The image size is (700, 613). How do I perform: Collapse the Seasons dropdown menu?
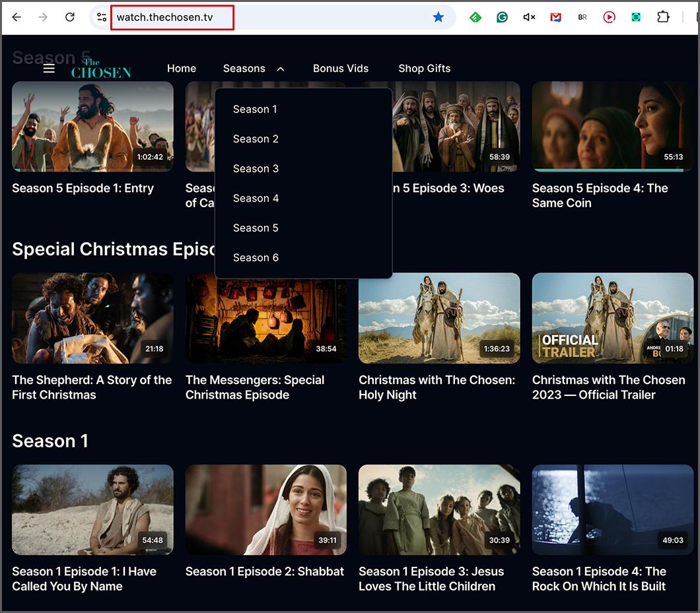coord(254,69)
